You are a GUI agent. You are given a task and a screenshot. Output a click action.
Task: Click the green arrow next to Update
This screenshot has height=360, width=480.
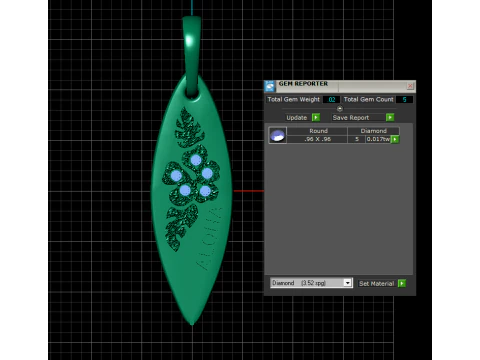tap(316, 117)
